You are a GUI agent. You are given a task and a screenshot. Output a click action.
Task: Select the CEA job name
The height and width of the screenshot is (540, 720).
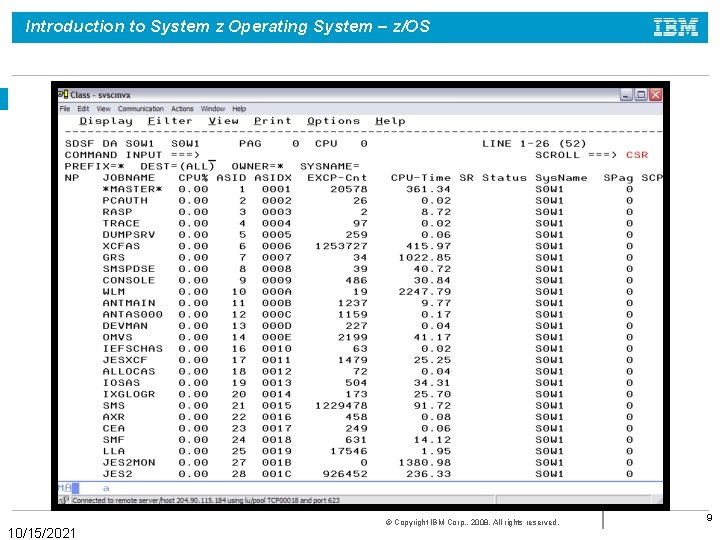(114, 428)
